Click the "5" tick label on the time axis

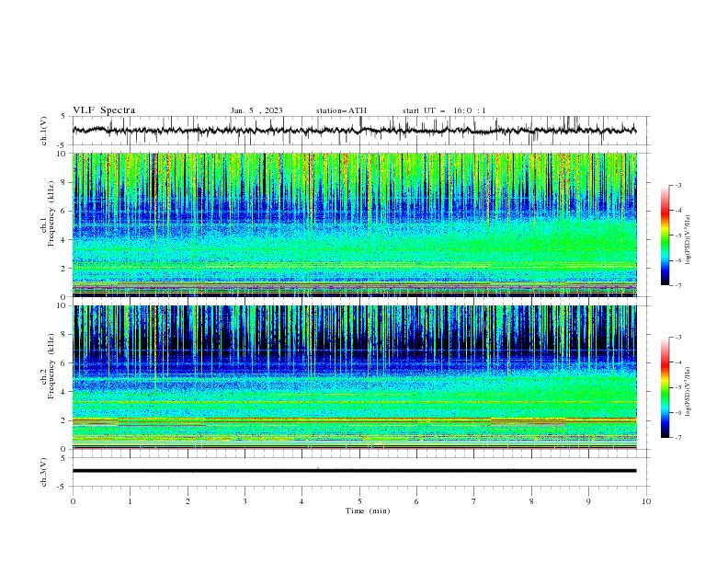359,501
